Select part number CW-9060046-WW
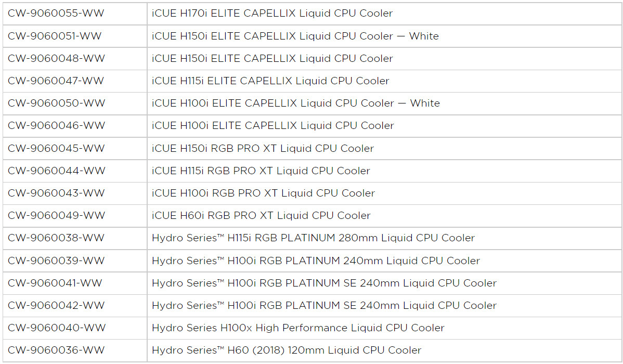Screen dimensions: 623x364 (x=56, y=125)
